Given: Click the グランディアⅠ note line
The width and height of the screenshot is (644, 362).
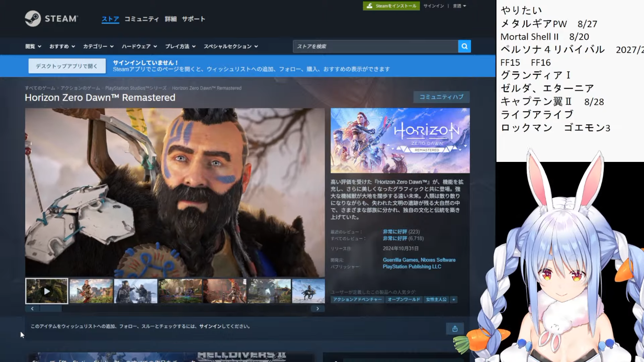Looking at the screenshot, I should [x=536, y=75].
